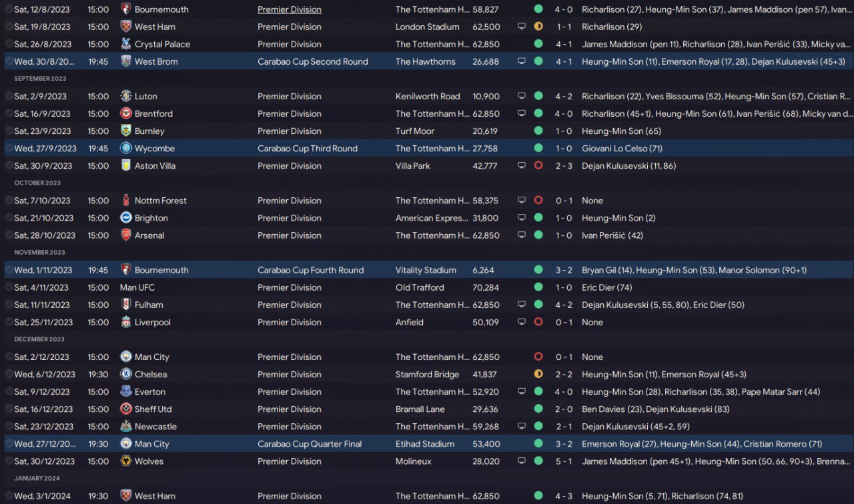Tick the selection check on the Man UFC row
The height and width of the screenshot is (504, 854).
coord(8,287)
